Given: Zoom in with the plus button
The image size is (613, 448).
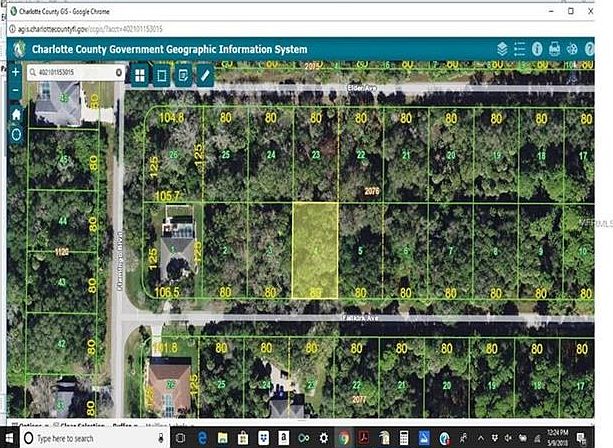Looking at the screenshot, I should (x=16, y=72).
